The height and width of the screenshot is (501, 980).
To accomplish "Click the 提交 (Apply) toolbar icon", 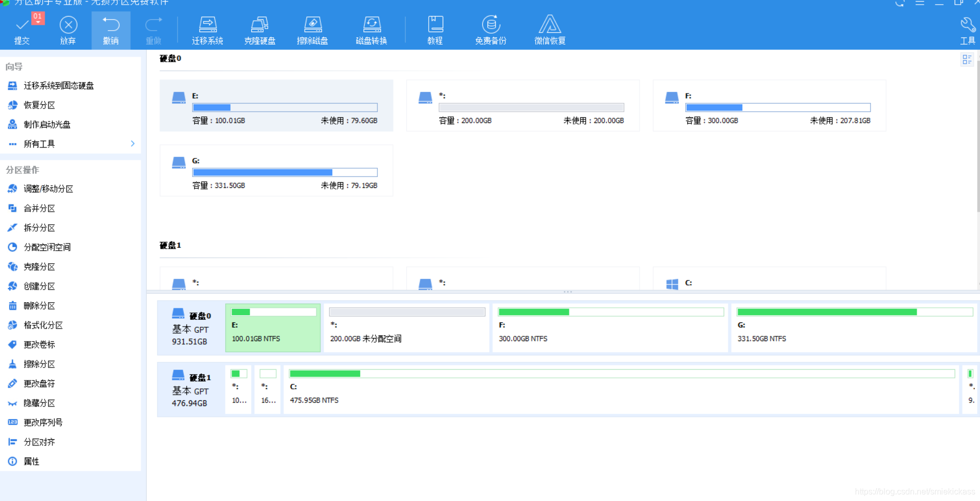I will click(x=22, y=31).
